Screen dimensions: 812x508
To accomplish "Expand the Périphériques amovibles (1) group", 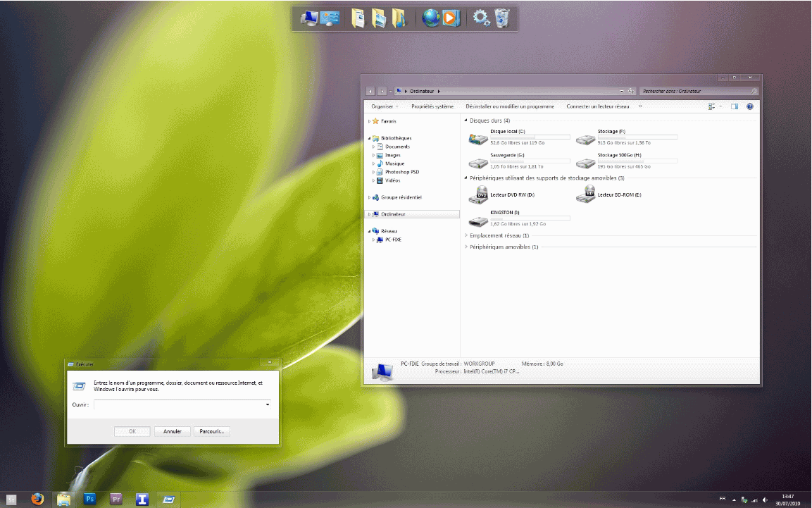I will [466, 247].
